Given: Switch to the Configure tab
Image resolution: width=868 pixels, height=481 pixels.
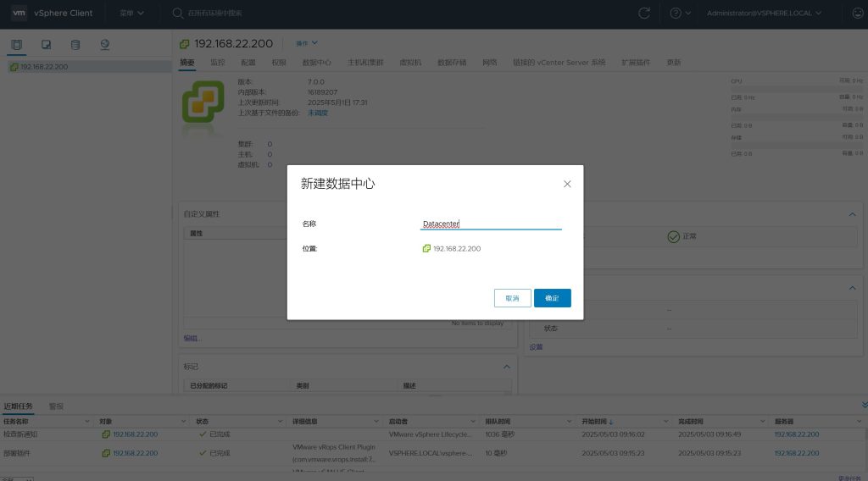Looking at the screenshot, I should [x=248, y=63].
